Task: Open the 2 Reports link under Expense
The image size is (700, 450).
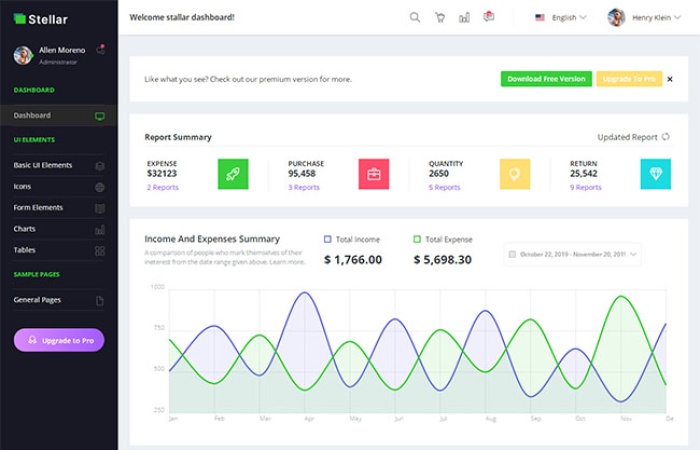Action: [162, 188]
